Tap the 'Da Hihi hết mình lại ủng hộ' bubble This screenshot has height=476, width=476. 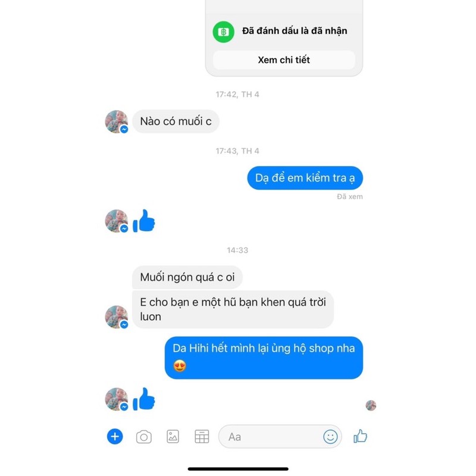(x=264, y=358)
